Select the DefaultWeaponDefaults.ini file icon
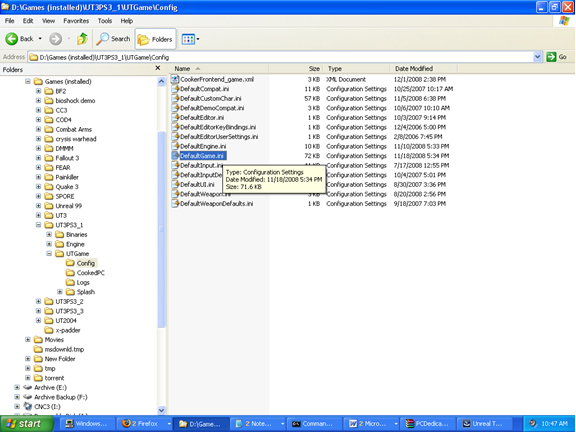This screenshot has width=576, height=433. (175, 203)
